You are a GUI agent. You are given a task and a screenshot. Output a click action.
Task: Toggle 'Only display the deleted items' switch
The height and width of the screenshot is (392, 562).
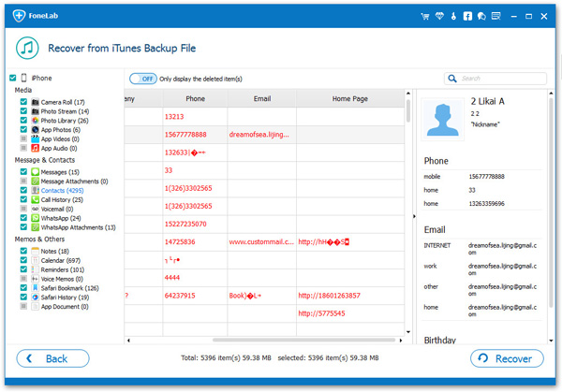tap(142, 79)
